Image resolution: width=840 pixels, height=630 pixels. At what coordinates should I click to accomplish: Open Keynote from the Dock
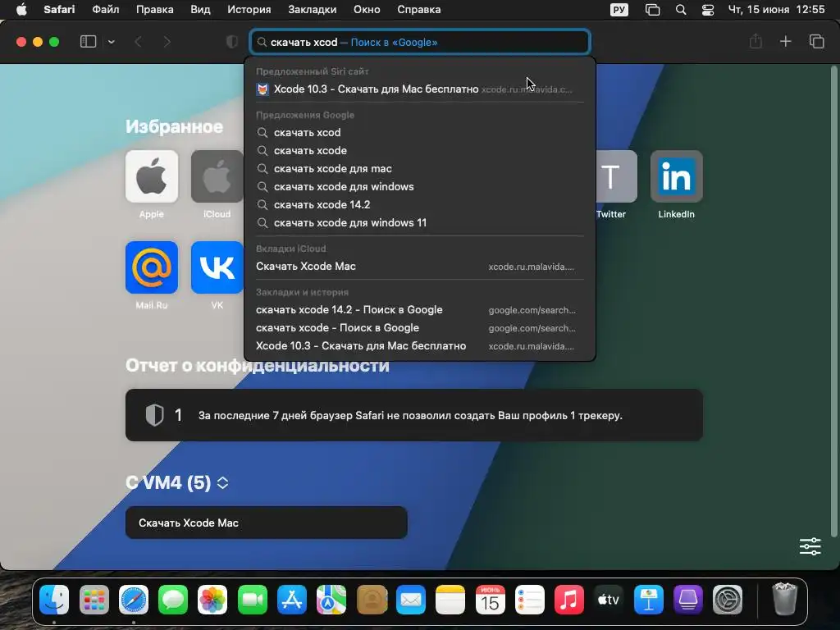[648, 600]
